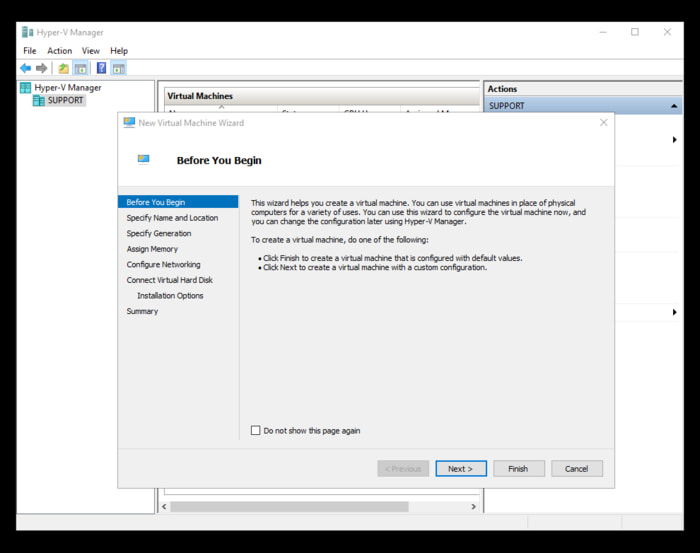Open the View menu
700x553 pixels.
[x=91, y=51]
